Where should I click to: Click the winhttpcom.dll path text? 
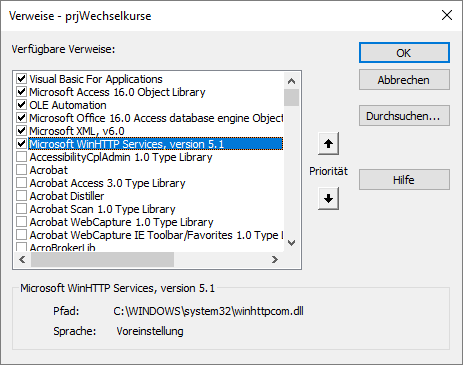pos(208,311)
